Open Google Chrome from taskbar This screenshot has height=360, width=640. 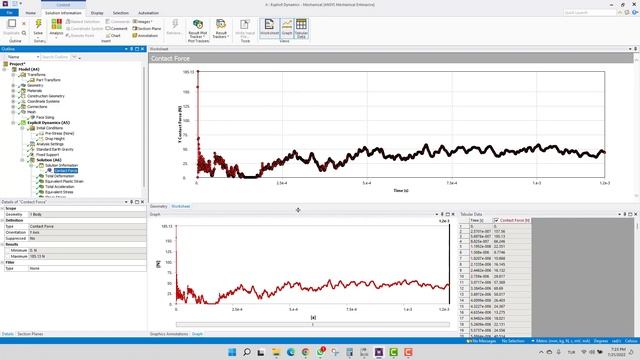point(305,352)
